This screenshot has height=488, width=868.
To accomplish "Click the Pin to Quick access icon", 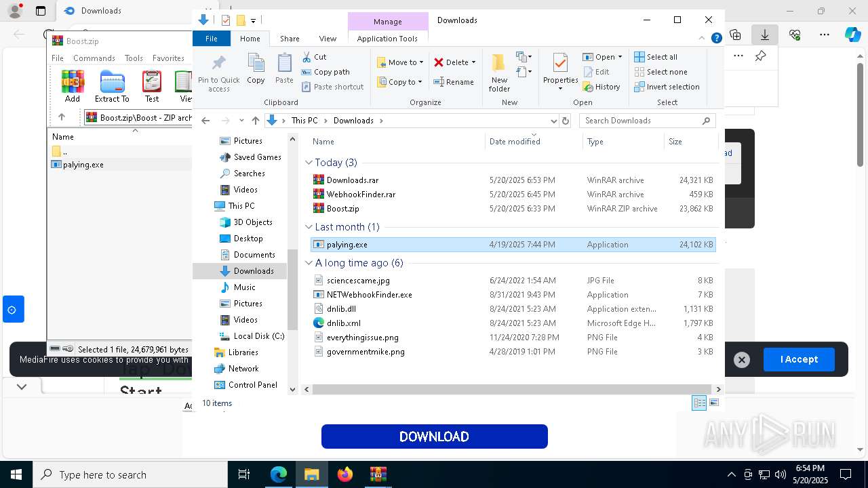I will pos(218,73).
